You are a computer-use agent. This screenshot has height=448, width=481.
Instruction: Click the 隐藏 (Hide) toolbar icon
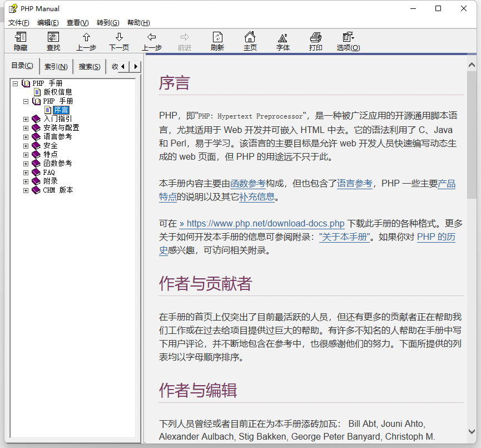click(x=20, y=41)
